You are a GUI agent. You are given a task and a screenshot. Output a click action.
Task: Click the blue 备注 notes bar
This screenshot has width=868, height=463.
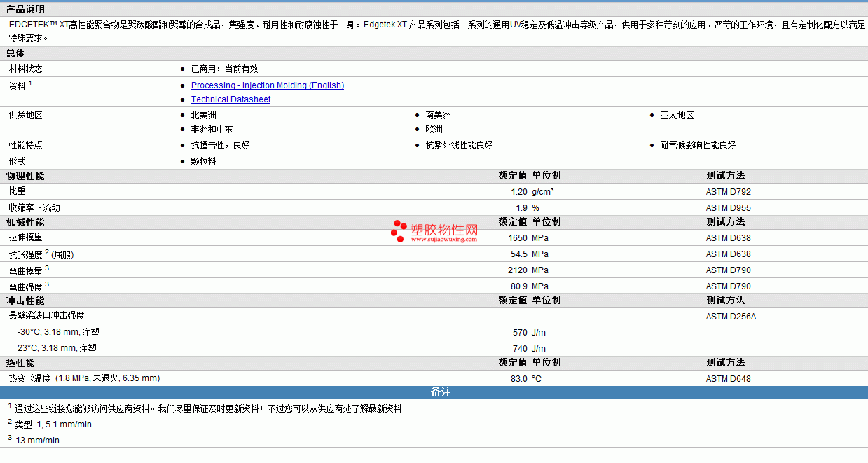click(434, 392)
